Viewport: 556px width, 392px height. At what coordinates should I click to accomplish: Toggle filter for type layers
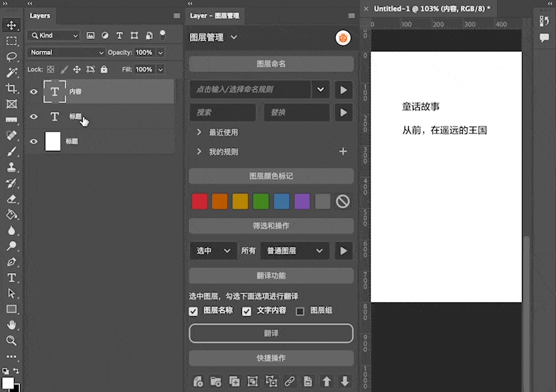point(120,35)
